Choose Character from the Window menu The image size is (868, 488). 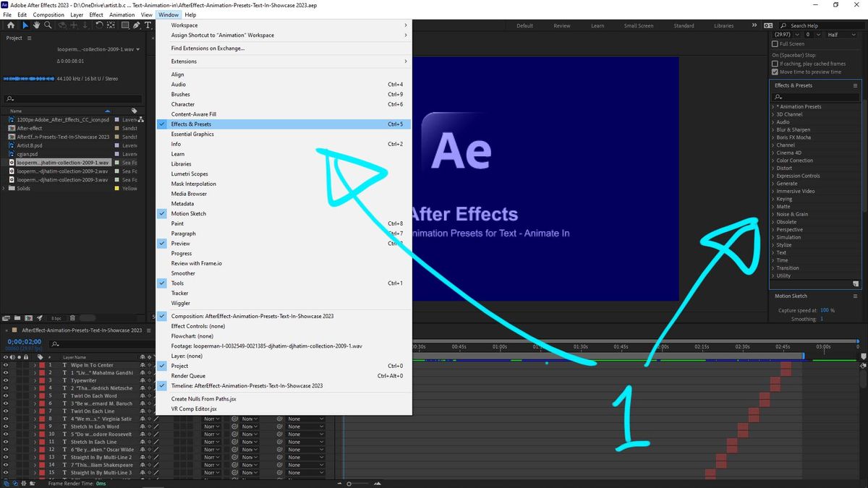[x=284, y=104]
